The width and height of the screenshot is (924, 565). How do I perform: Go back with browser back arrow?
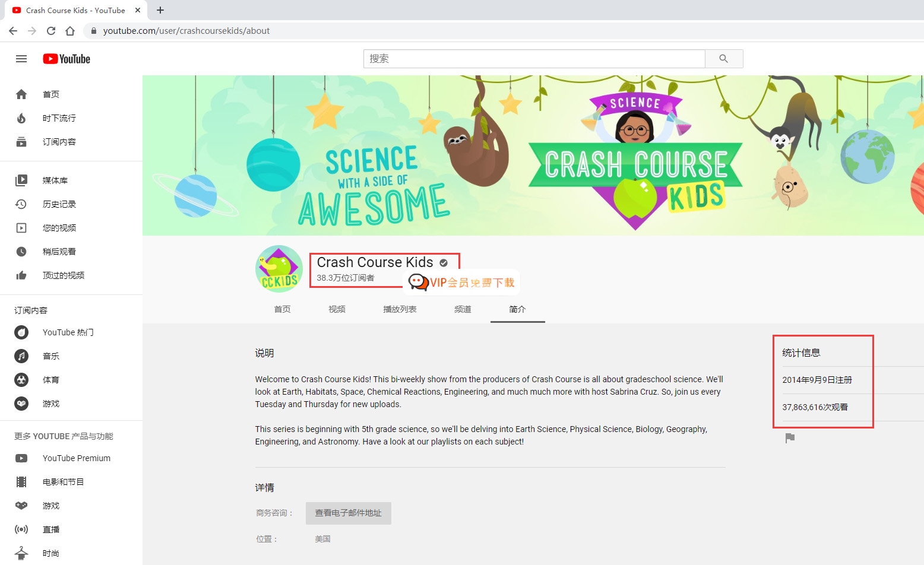(x=13, y=31)
